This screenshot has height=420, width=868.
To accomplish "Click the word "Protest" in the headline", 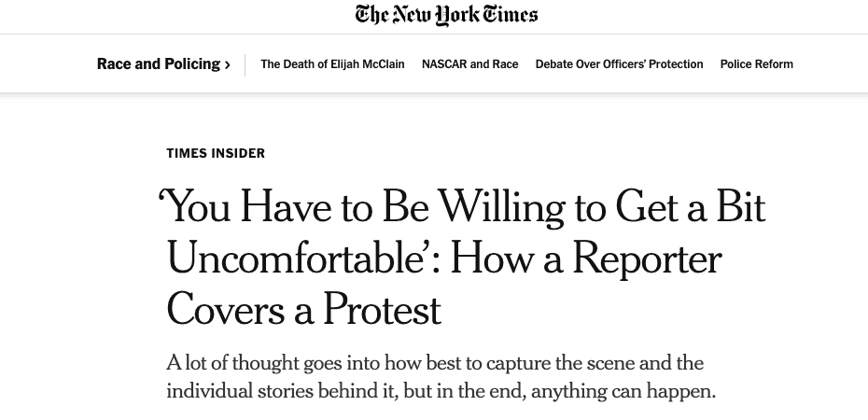I will [x=382, y=309].
